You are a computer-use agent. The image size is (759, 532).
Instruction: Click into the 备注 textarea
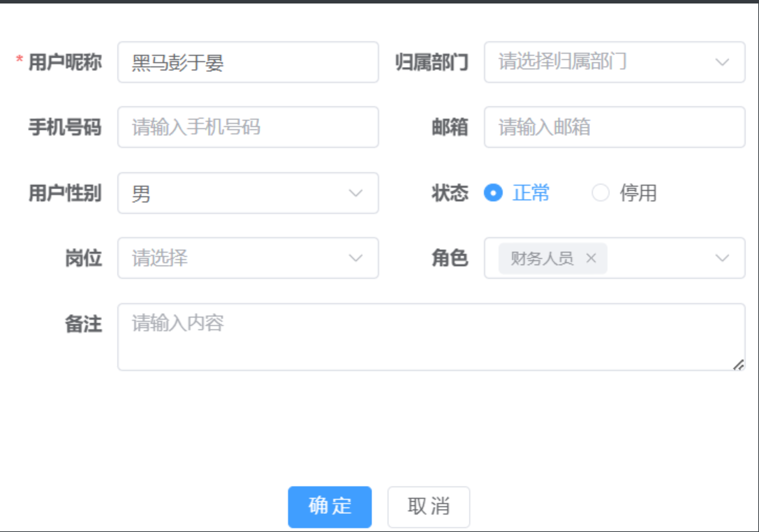[x=431, y=337]
